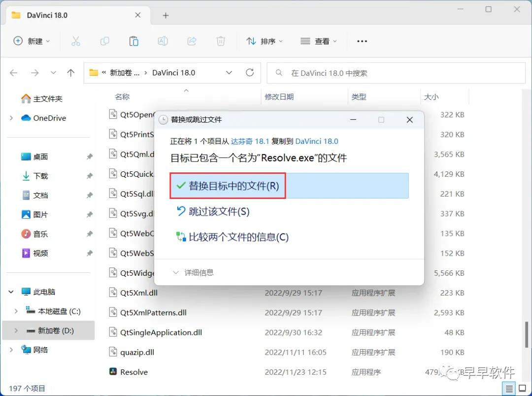Click the vertical scrollbar of file list
Screen dimensions: 532x396
pos(527,334)
